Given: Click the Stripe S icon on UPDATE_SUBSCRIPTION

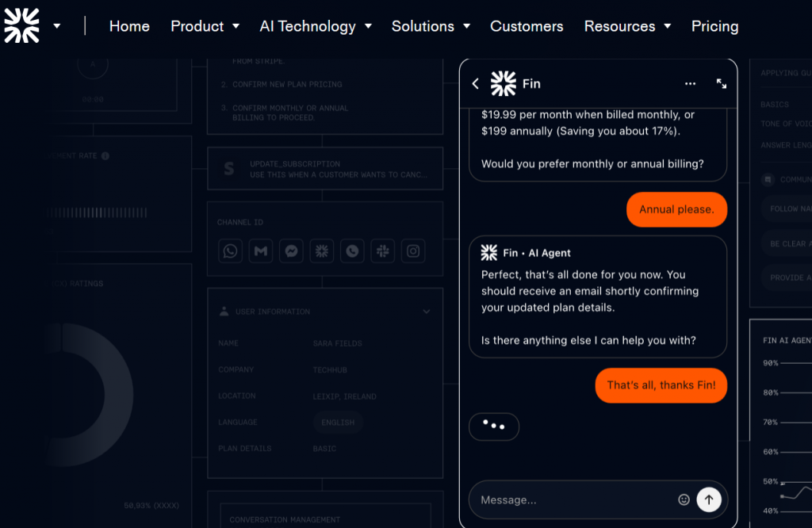Looking at the screenshot, I should click(229, 169).
